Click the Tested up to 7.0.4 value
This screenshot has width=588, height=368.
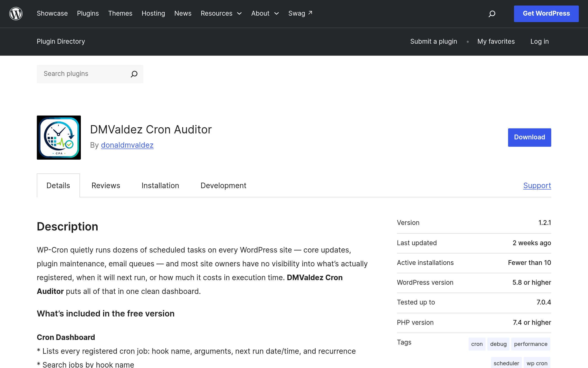point(543,302)
